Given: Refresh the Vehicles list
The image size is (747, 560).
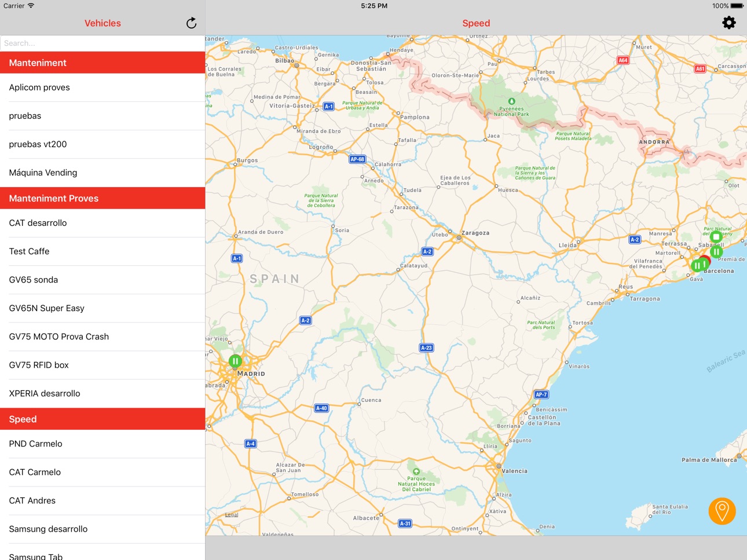Looking at the screenshot, I should [191, 23].
